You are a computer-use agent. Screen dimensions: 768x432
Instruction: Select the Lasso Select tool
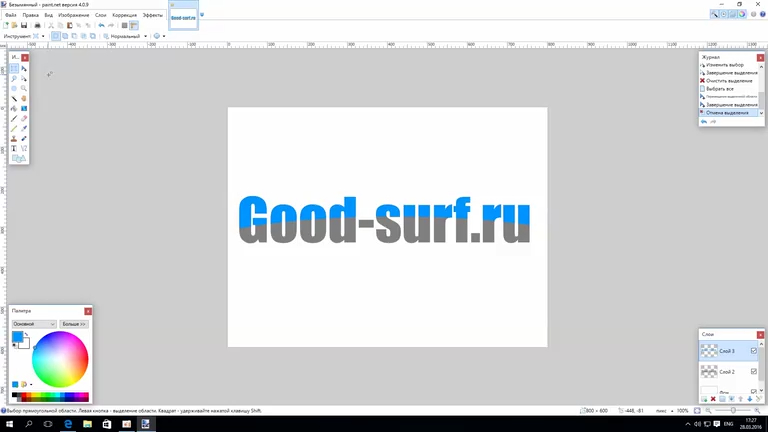[x=14, y=78]
